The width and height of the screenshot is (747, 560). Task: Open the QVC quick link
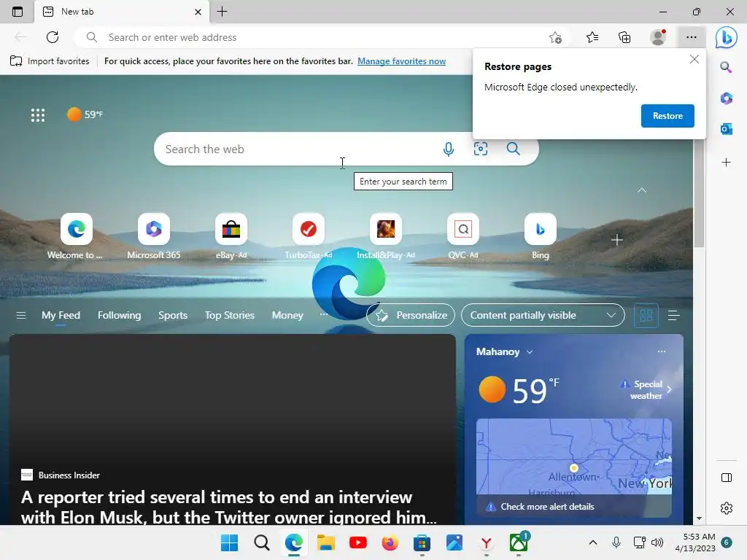[462, 236]
